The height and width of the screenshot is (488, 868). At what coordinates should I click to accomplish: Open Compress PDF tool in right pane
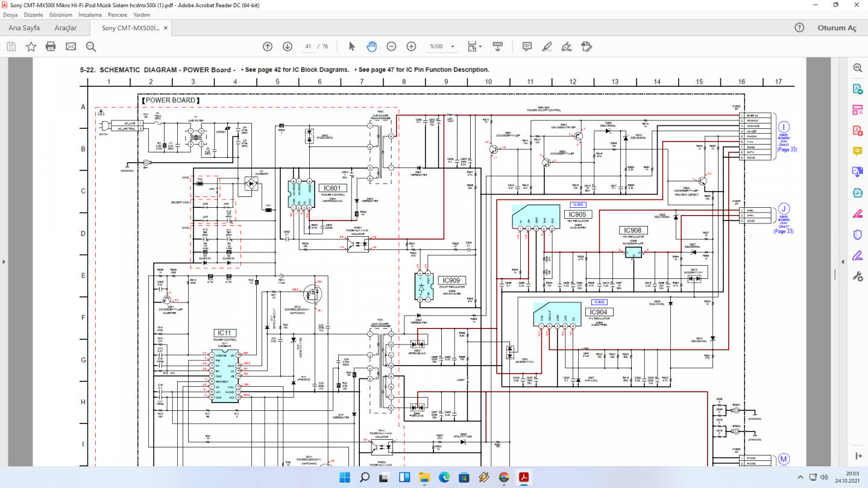click(857, 193)
